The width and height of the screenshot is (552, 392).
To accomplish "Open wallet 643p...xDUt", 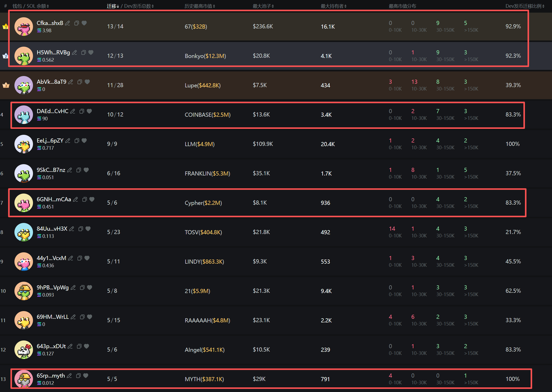I will coord(51,346).
